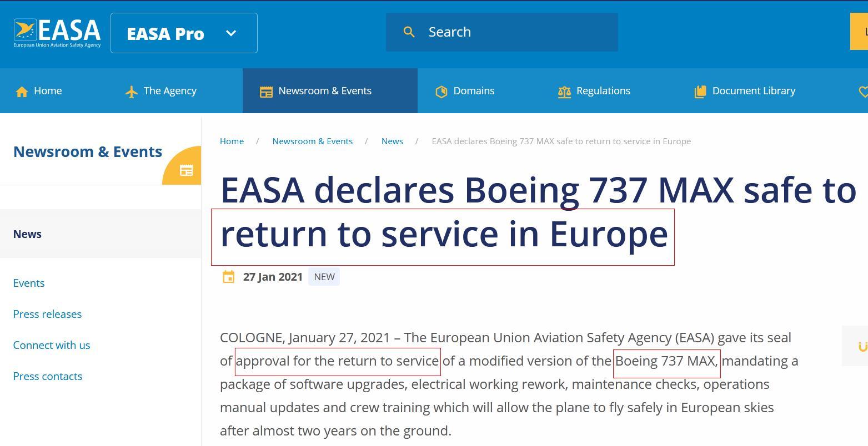Click the Home house icon
Screen dimensions: 868x446
pos(22,92)
